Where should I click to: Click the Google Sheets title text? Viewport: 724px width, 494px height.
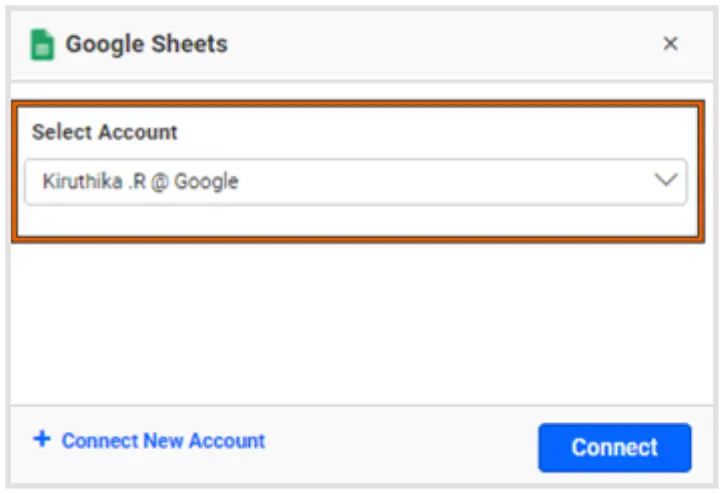coord(146,44)
